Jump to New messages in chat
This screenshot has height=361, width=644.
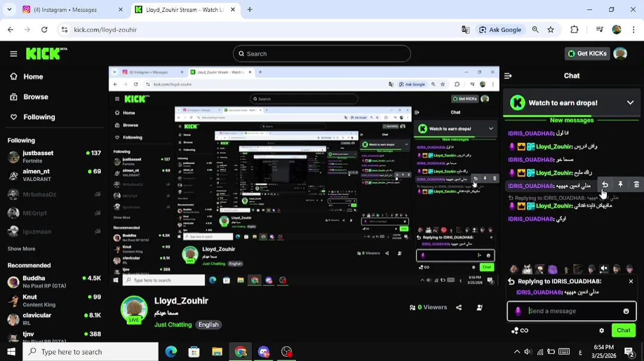(572, 120)
